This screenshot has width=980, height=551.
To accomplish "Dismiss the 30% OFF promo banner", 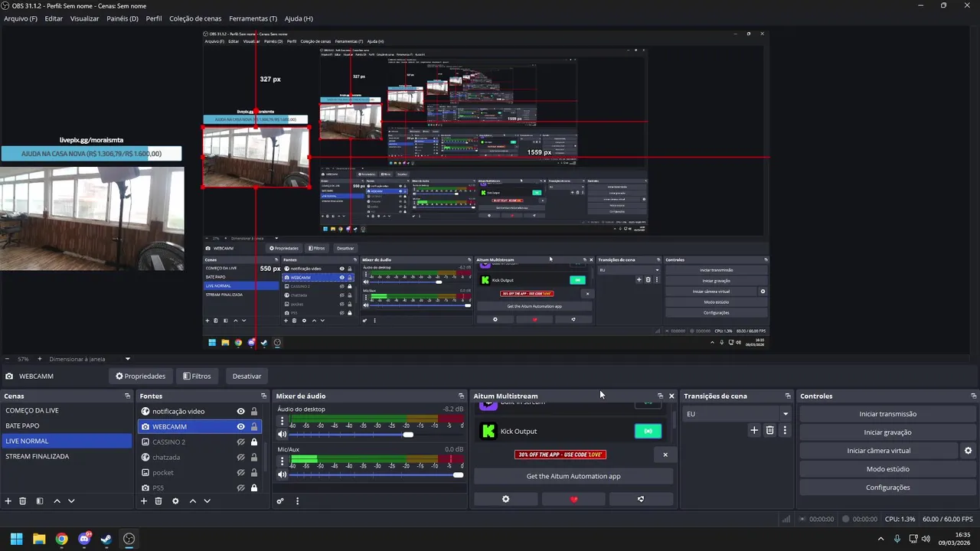I will [665, 455].
